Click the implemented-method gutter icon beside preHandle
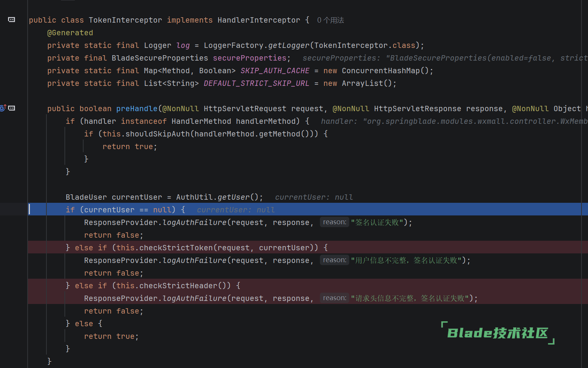 click(x=3, y=108)
